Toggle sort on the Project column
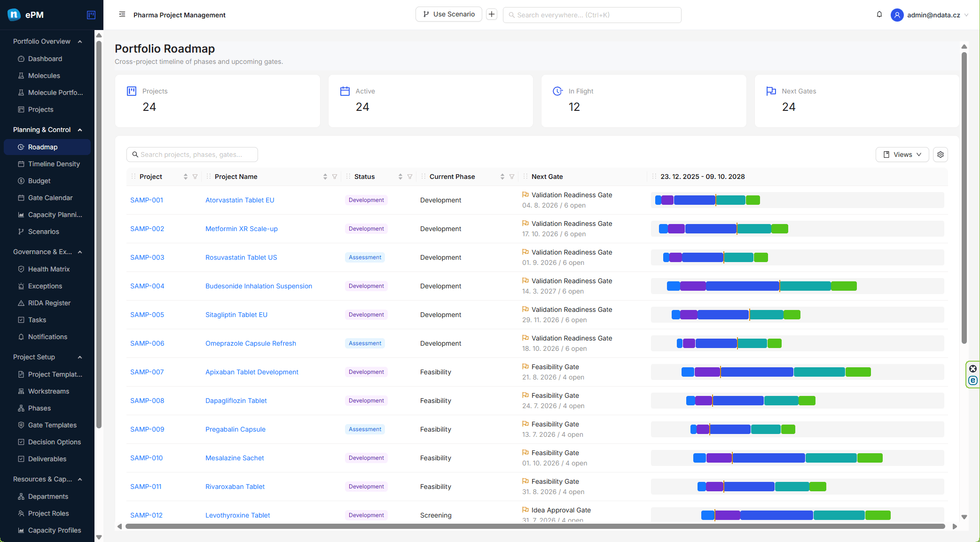This screenshot has height=542, width=980. point(186,177)
